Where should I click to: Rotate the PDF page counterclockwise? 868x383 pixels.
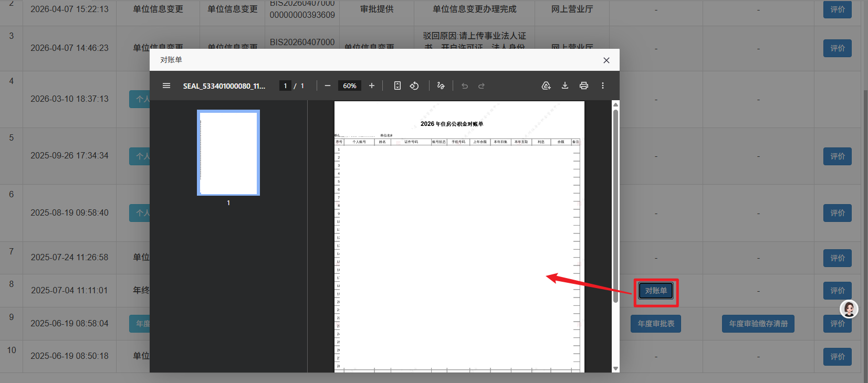click(414, 86)
